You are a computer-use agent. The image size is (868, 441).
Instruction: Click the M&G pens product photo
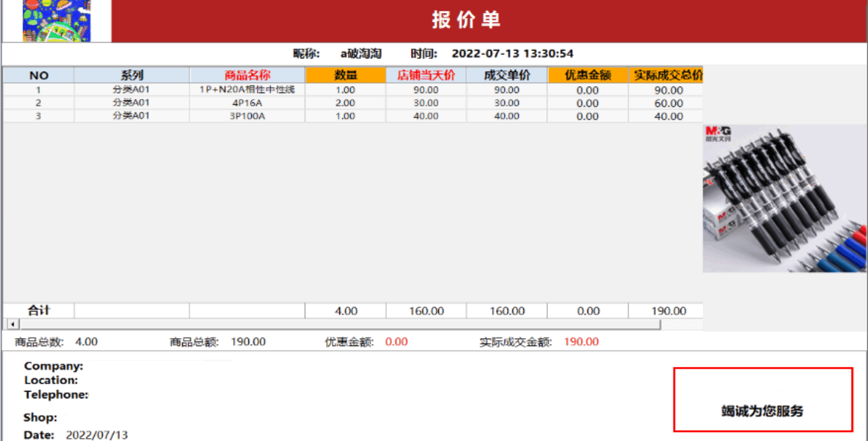point(785,198)
